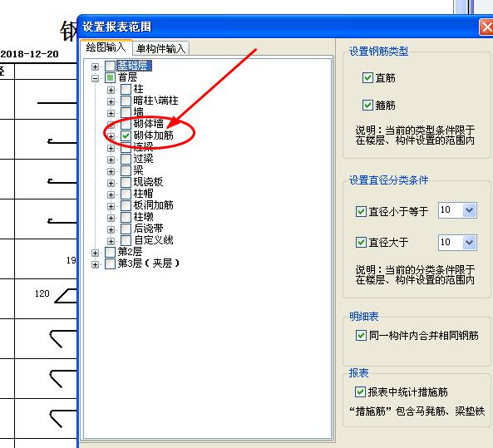Toggle the 首层 checkbox
This screenshot has height=448, width=493.
(x=110, y=77)
